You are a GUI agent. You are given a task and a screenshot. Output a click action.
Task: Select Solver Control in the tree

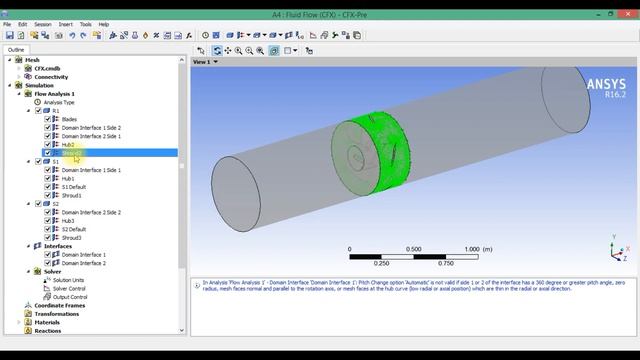(69, 289)
